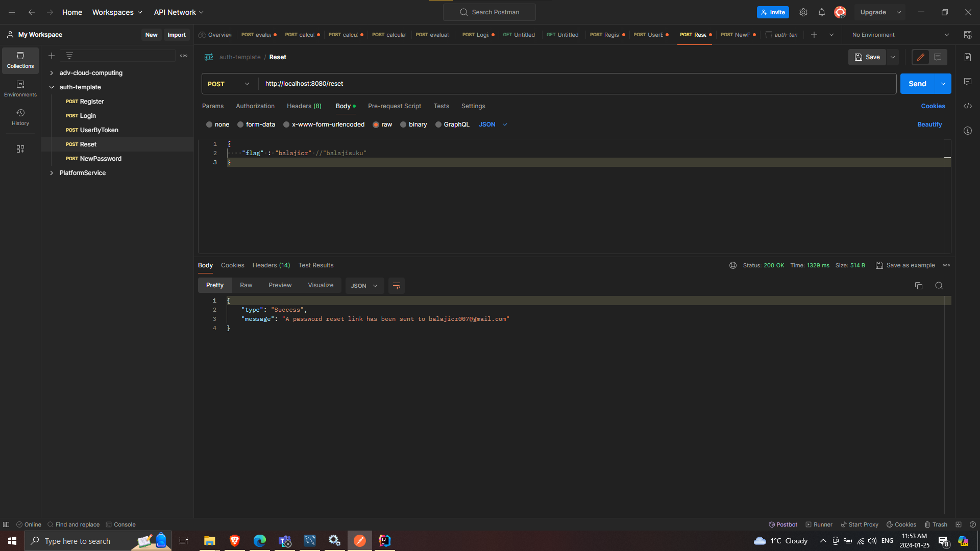Switch to the Raw response view tab
Viewport: 980px width, 551px height.
point(246,285)
